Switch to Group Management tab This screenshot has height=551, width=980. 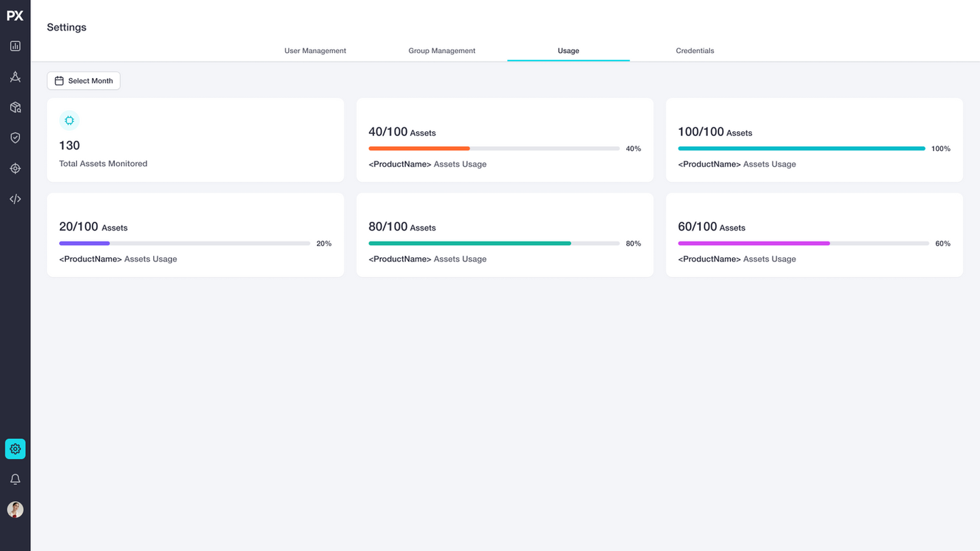(x=442, y=51)
